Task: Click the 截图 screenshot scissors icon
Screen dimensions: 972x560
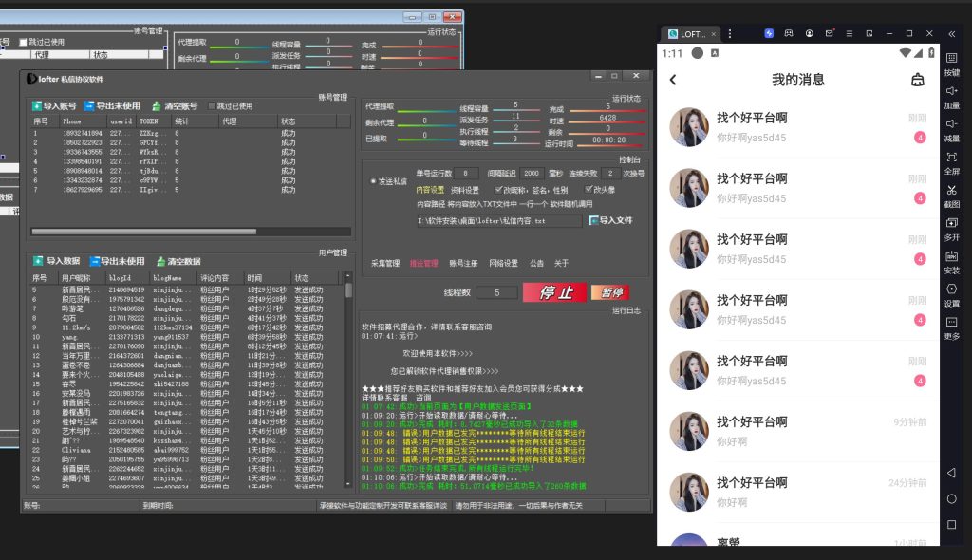Action: click(x=951, y=190)
